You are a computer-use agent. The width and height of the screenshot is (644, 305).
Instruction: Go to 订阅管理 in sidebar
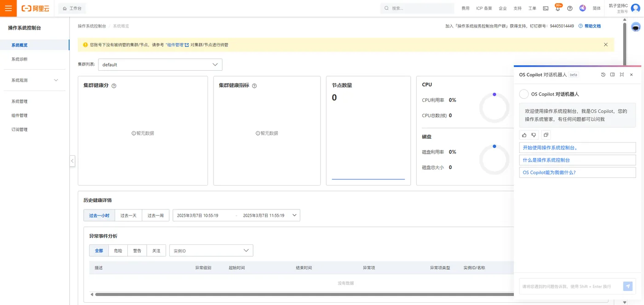pos(19,130)
